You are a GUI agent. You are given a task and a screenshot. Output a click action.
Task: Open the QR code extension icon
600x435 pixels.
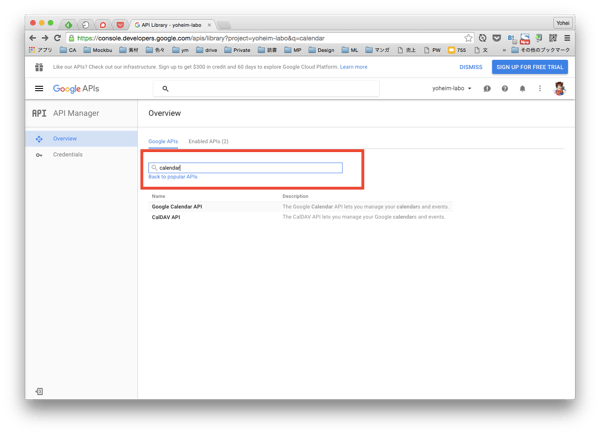click(553, 38)
